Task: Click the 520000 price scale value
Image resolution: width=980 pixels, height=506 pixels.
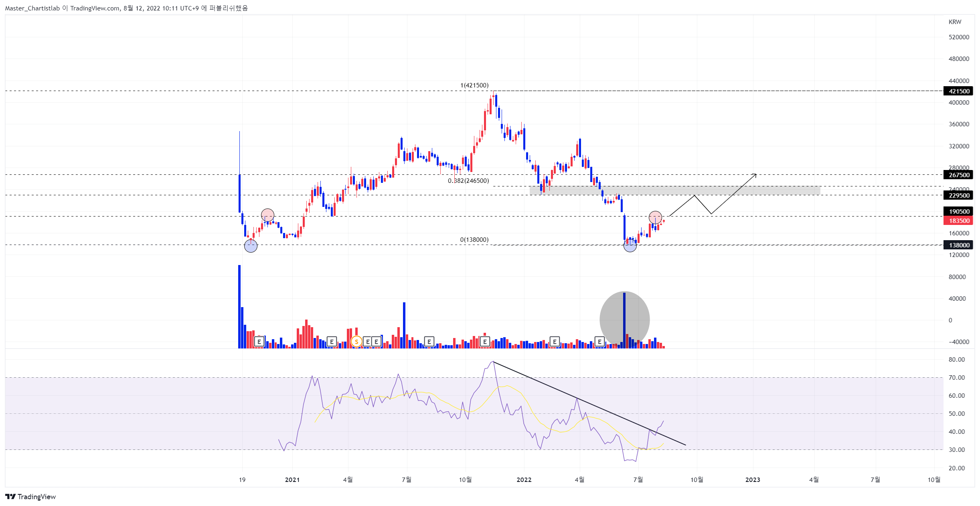Action: 959,37
